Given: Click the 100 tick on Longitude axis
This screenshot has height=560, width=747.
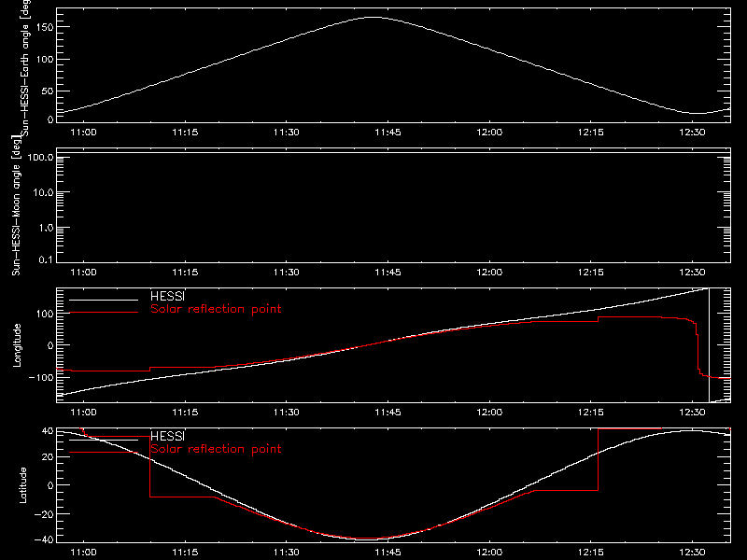Looking at the screenshot, I should (x=44, y=314).
